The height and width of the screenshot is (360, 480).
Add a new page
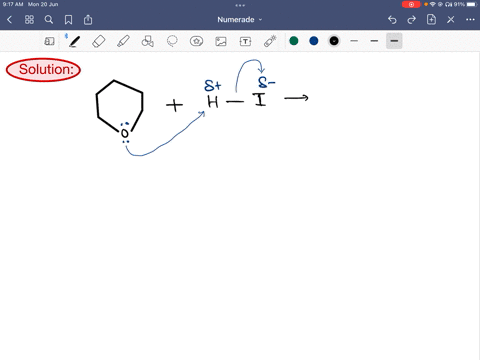click(x=431, y=19)
